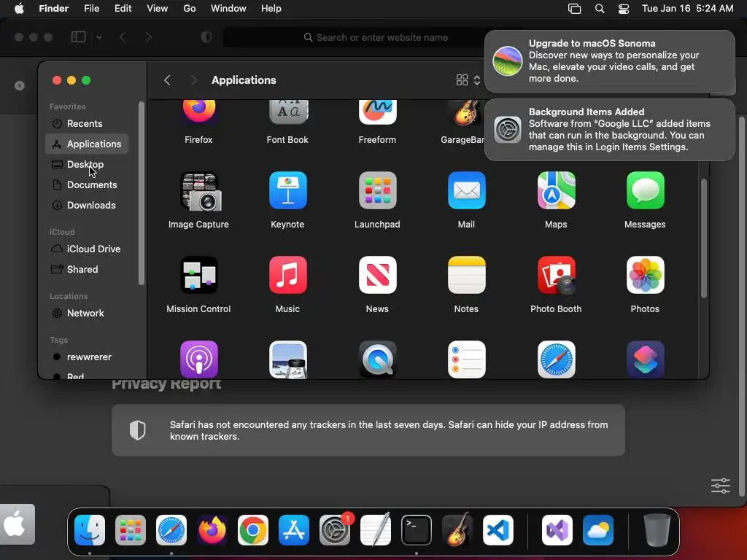Select the rewwrerer tag

tap(87, 357)
